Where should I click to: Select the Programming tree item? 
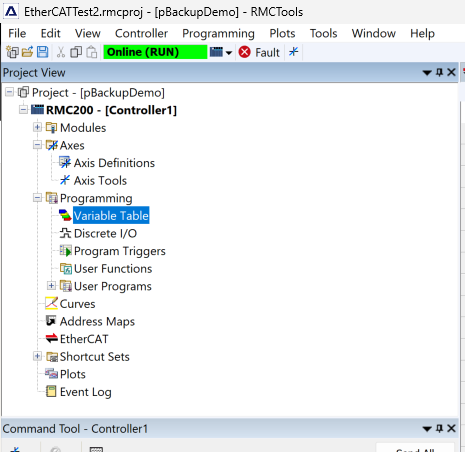[96, 198]
